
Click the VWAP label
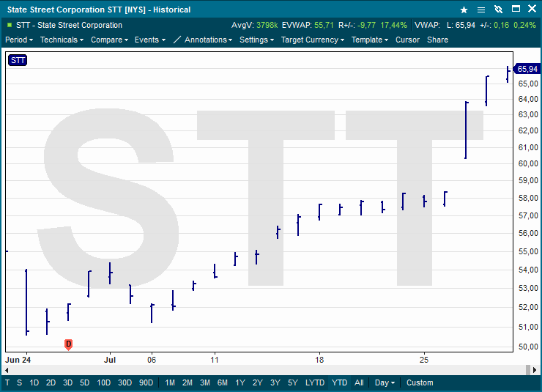[427, 25]
